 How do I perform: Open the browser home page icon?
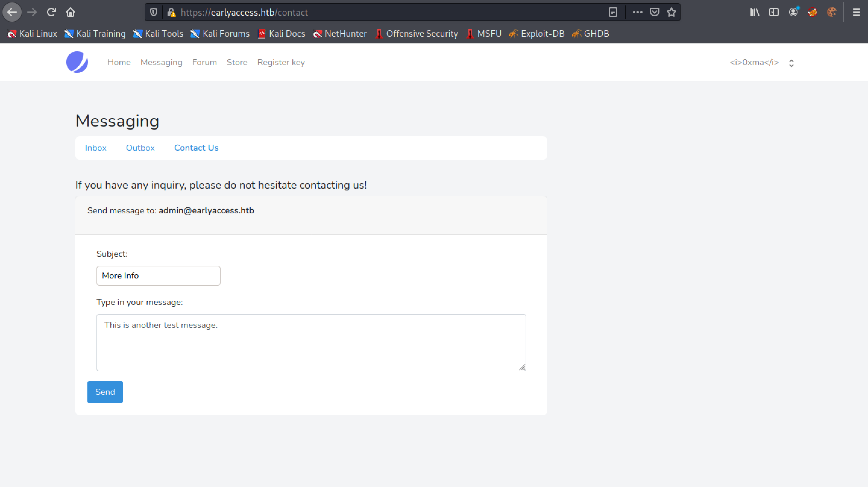71,12
